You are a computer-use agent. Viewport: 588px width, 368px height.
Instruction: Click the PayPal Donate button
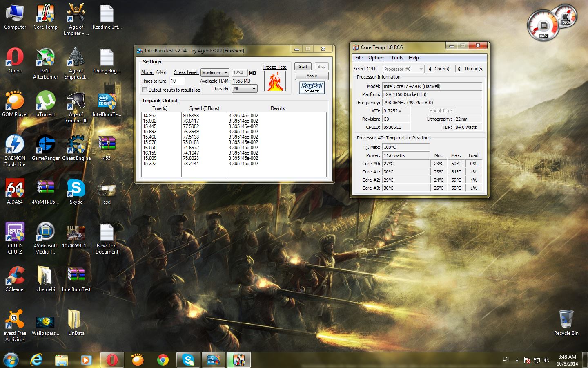coord(312,88)
